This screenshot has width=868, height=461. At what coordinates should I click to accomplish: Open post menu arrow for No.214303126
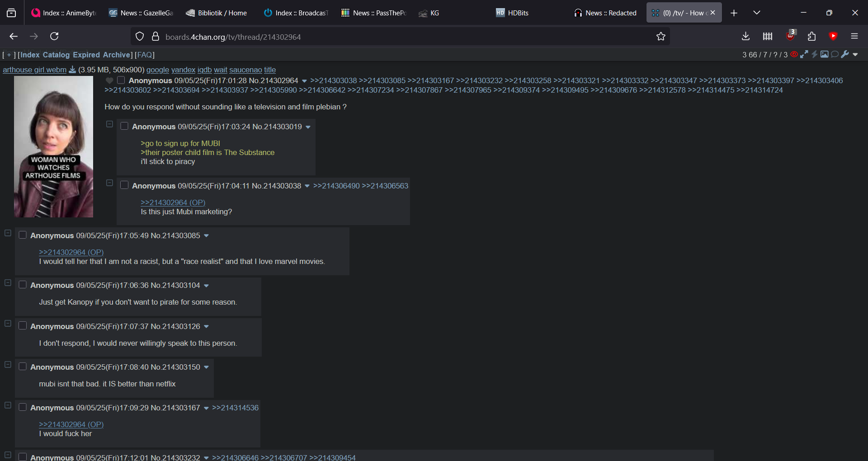(206, 327)
